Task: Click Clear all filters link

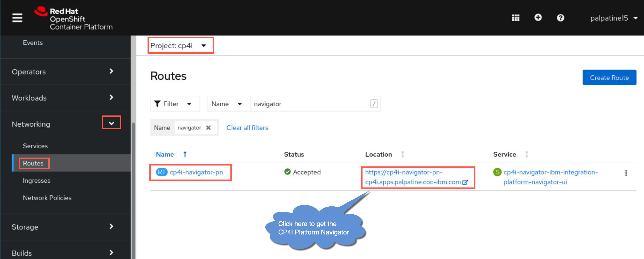Action: (x=247, y=128)
